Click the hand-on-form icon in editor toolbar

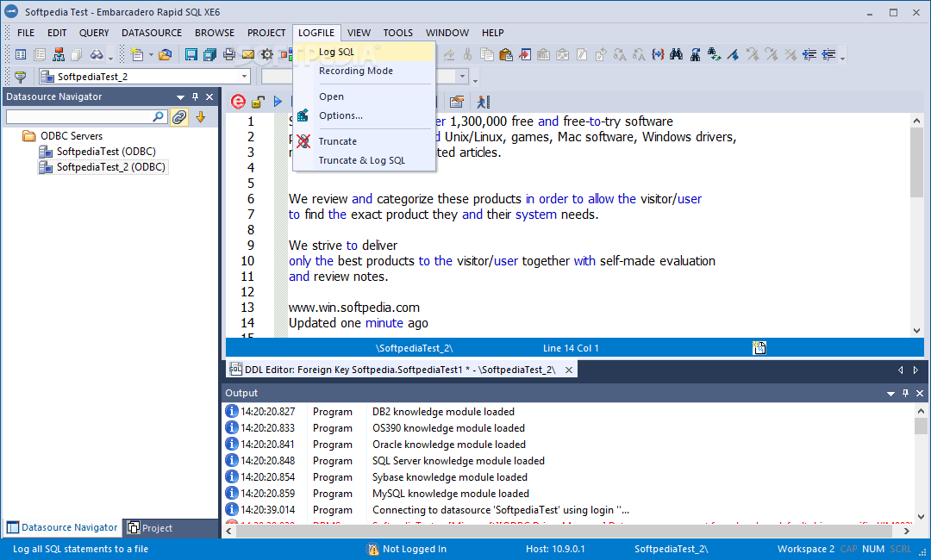[x=457, y=102]
